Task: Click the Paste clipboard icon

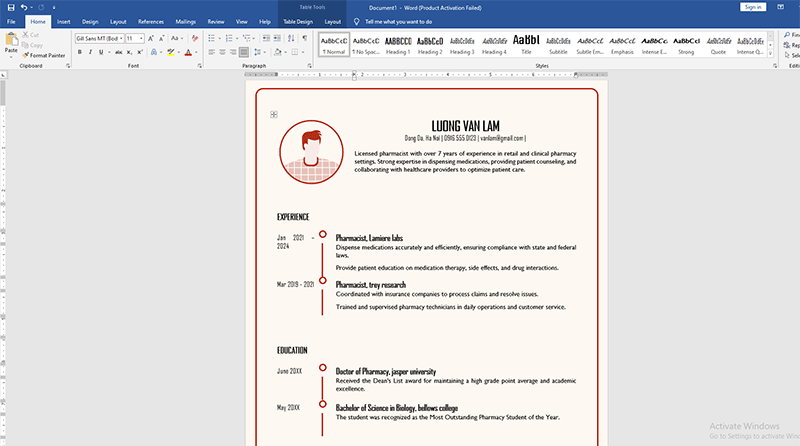Action: (x=11, y=39)
